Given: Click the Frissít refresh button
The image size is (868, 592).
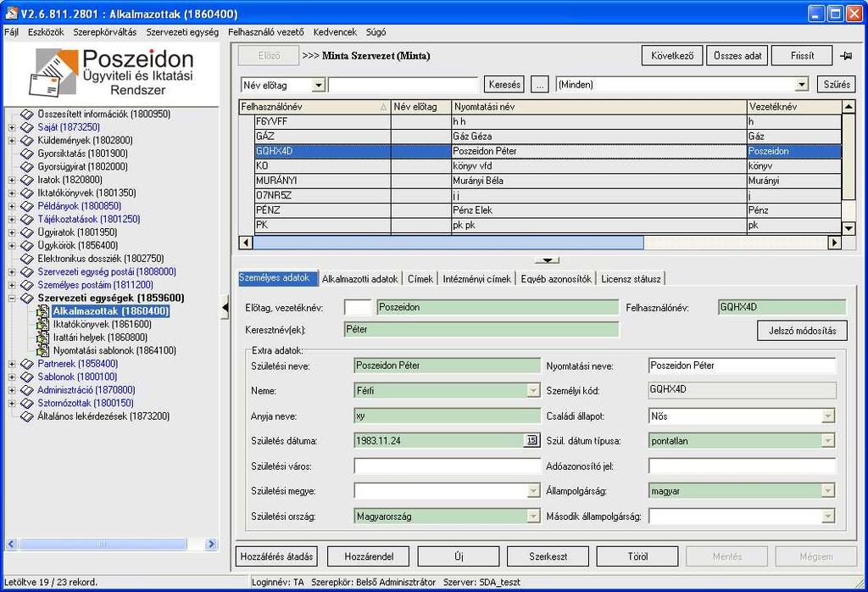Looking at the screenshot, I should pos(802,55).
